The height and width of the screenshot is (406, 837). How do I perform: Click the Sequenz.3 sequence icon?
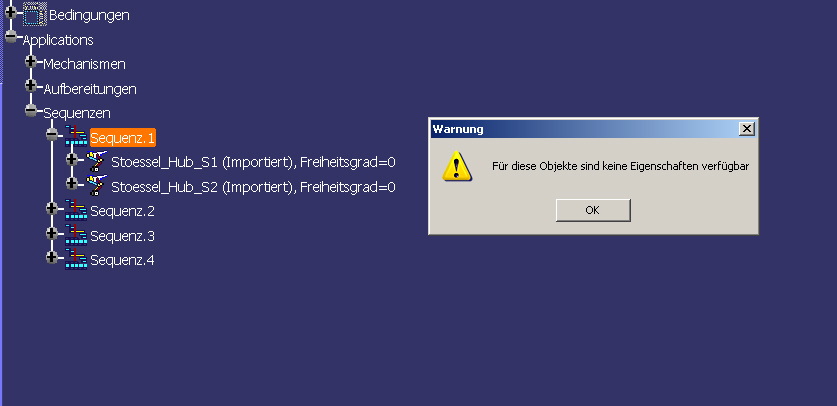click(76, 234)
